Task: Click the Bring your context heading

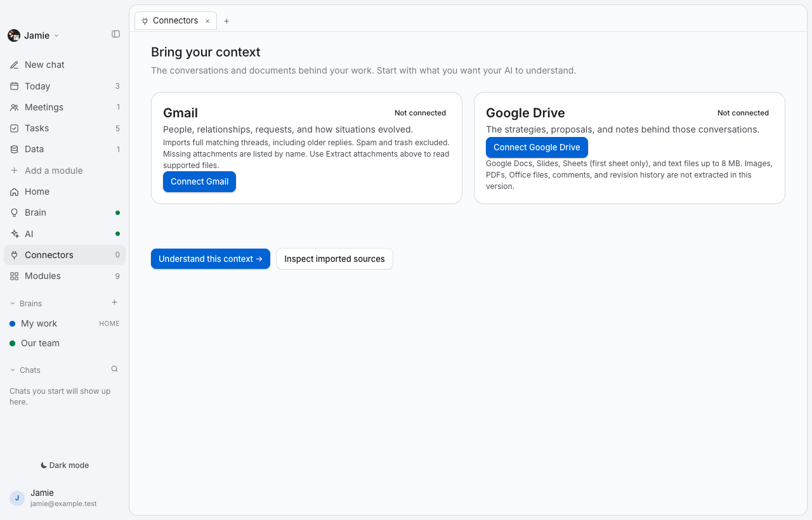Action: 206,52
